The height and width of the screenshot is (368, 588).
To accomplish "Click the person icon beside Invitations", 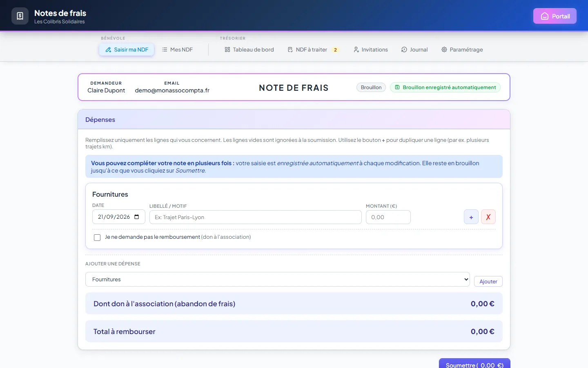I will click(356, 49).
